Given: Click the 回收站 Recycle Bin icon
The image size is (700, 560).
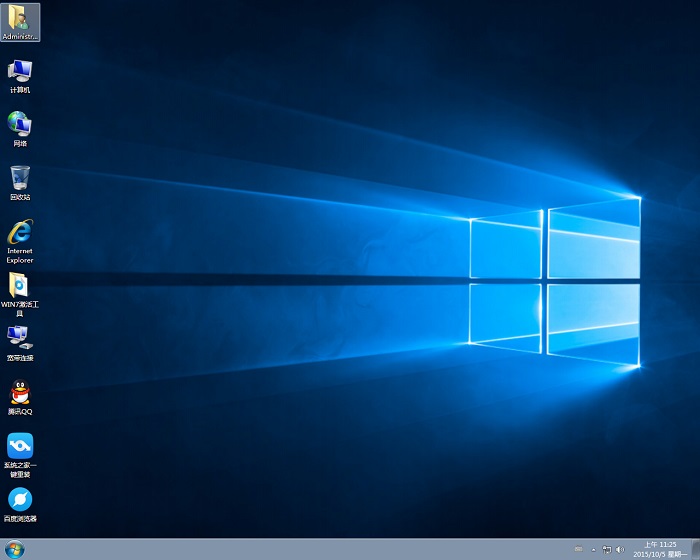Looking at the screenshot, I should [19, 178].
